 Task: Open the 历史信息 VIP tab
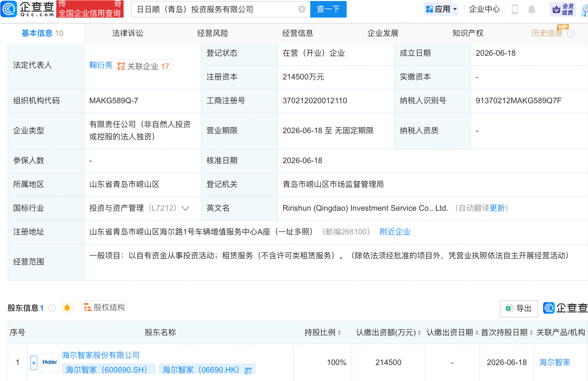pyautogui.click(x=547, y=33)
